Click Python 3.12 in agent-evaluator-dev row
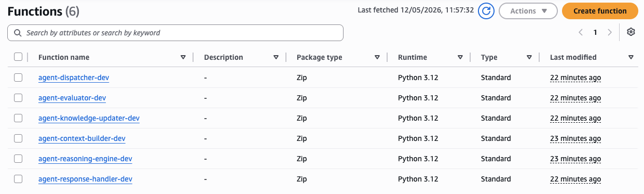Screen dimensions: 644x194 pos(418,98)
